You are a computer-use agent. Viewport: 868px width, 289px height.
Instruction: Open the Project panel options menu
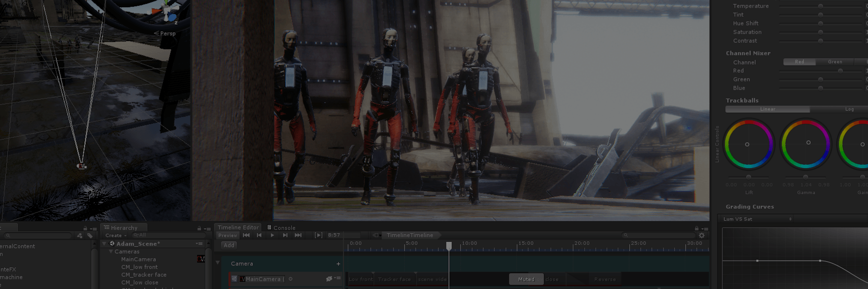(94, 229)
